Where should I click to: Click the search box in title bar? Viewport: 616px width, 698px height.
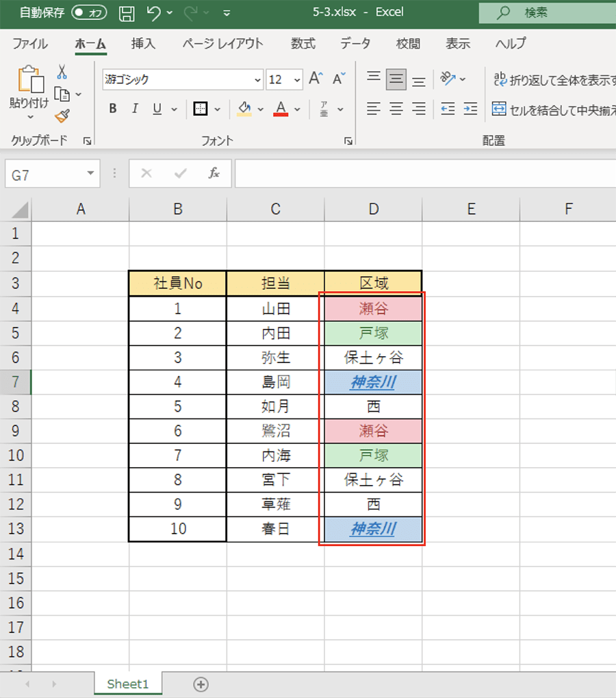point(548,13)
